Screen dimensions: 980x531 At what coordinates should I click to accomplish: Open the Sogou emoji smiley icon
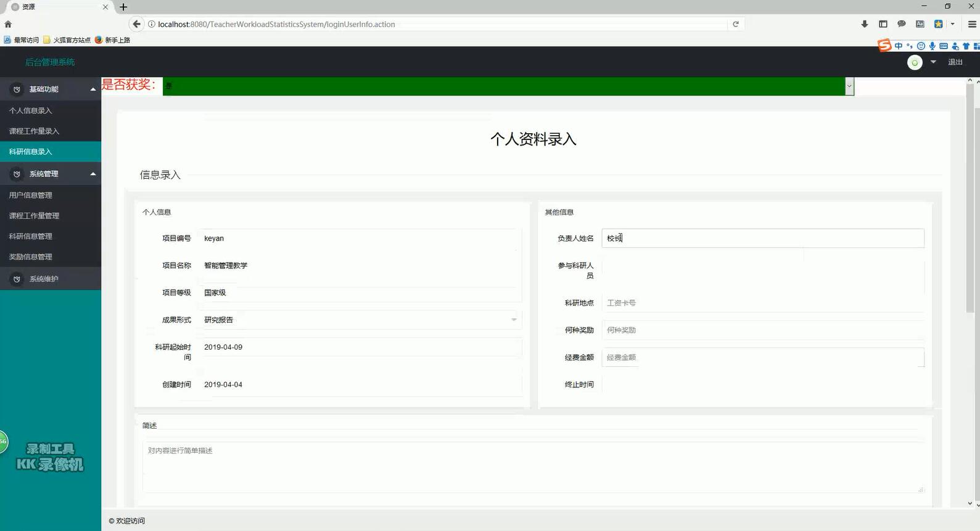pos(921,46)
